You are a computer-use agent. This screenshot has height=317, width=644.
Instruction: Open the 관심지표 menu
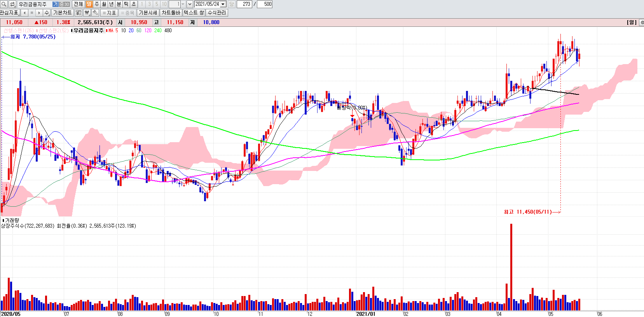(x=9, y=12)
